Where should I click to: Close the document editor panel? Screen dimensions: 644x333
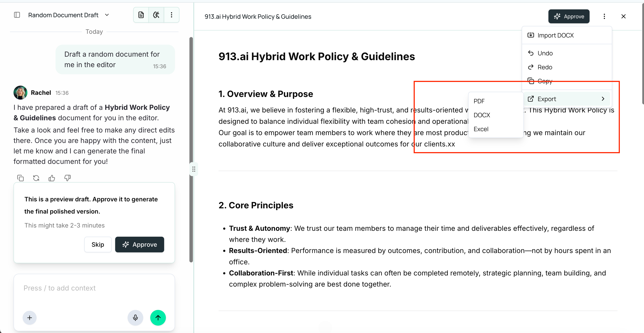[624, 17]
